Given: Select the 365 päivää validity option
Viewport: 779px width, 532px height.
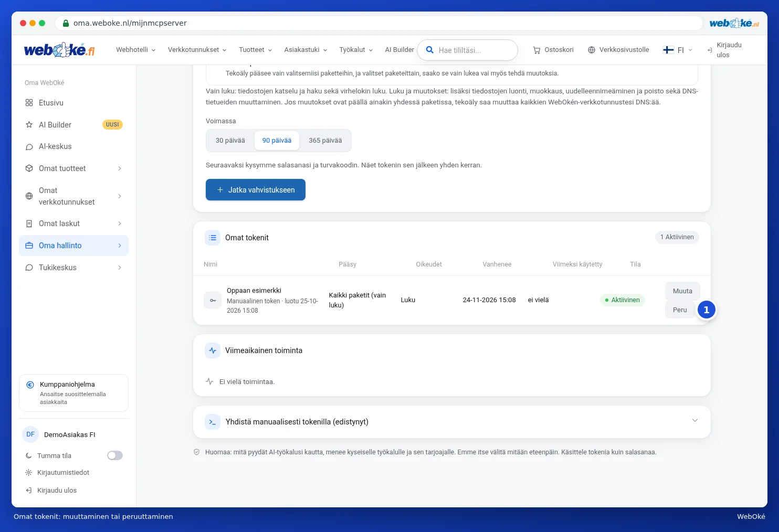Looking at the screenshot, I should click(x=325, y=141).
